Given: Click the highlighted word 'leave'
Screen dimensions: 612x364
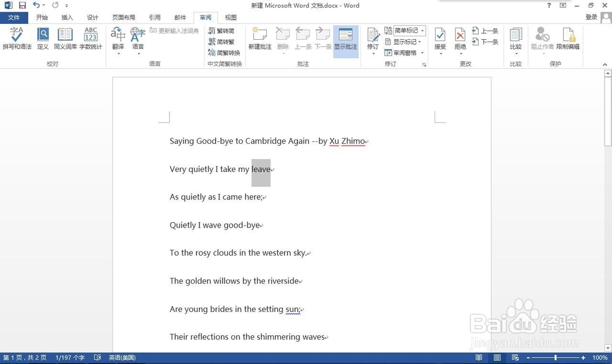Looking at the screenshot, I should (261, 169).
